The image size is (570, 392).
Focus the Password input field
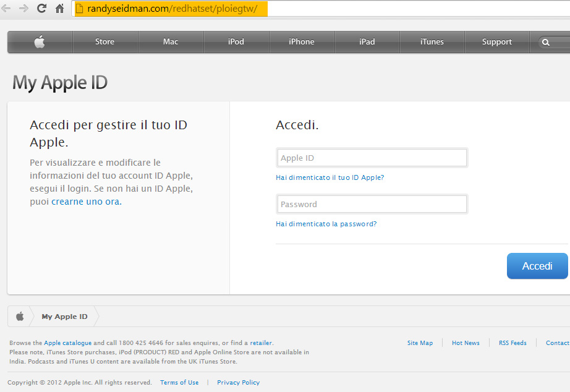372,204
